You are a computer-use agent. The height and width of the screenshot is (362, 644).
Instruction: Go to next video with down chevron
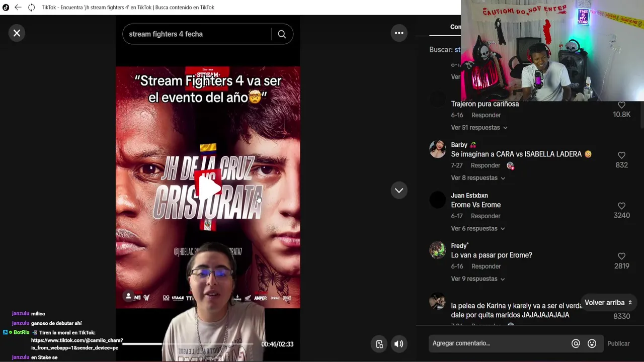399,191
